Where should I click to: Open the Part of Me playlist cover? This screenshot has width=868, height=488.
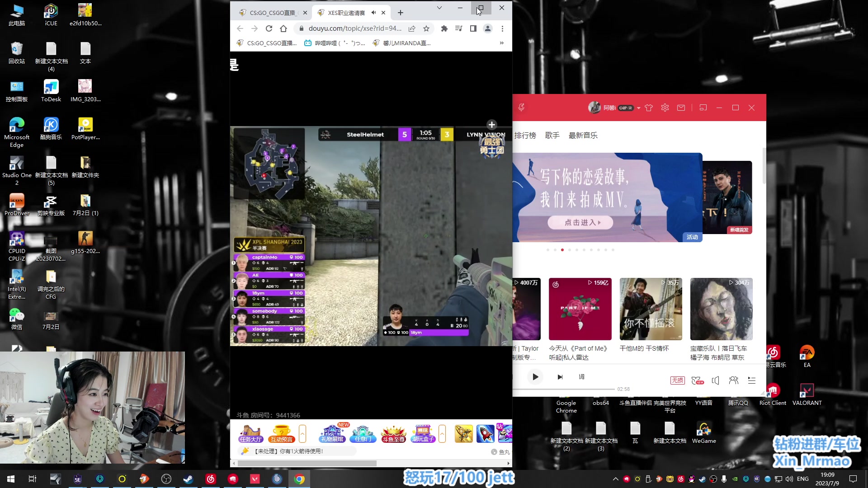click(580, 309)
